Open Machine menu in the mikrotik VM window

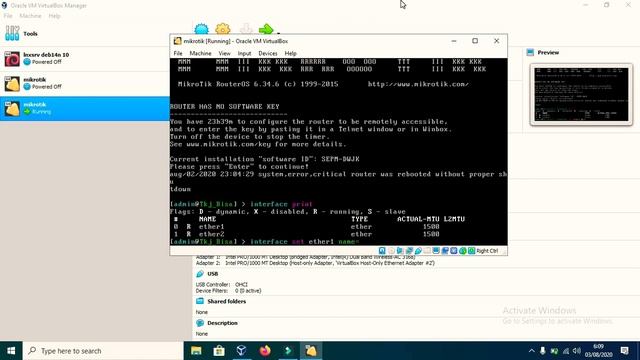200,53
